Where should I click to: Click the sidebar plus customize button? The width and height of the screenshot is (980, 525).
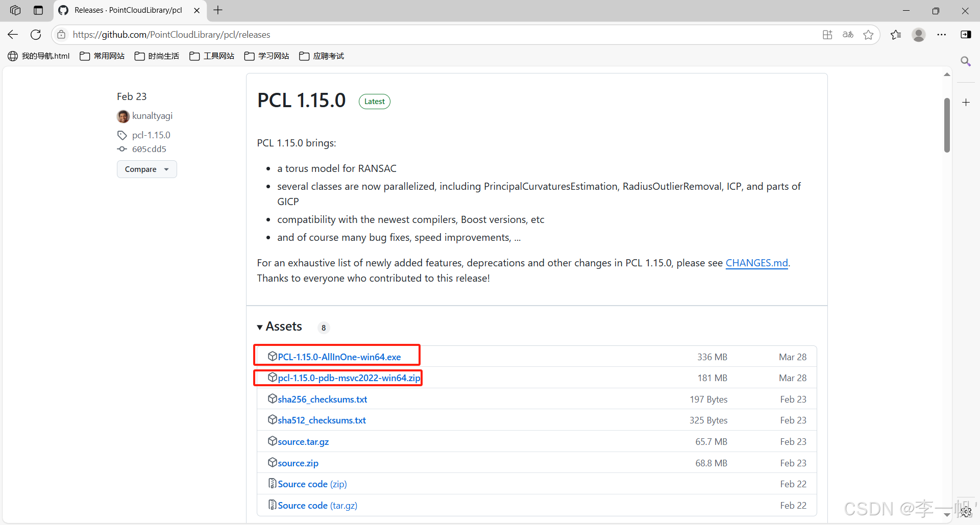(966, 103)
